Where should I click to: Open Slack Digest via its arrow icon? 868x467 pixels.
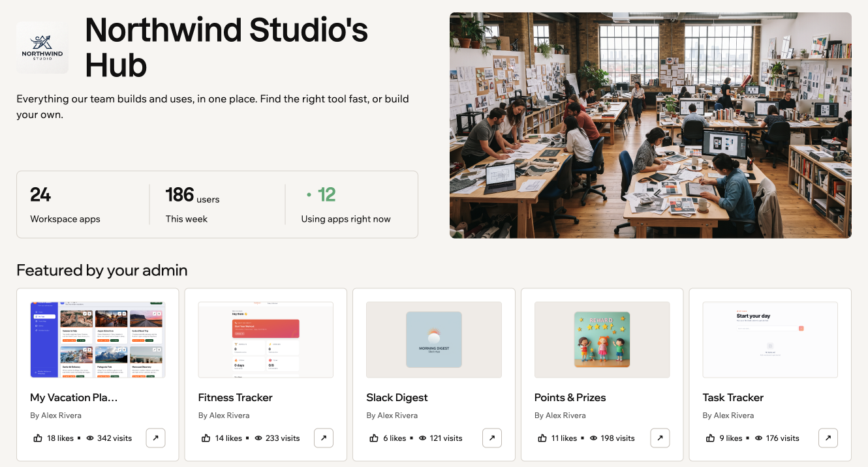(492, 438)
